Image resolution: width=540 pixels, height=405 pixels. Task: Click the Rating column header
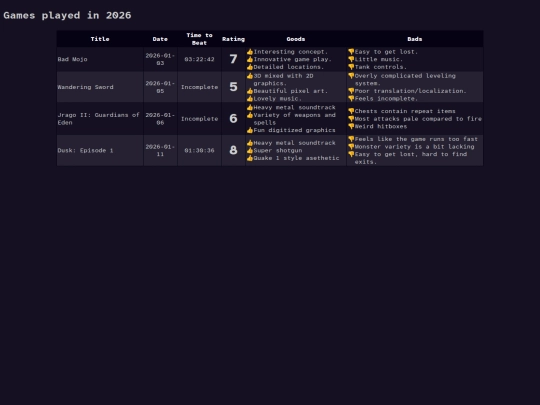233,39
